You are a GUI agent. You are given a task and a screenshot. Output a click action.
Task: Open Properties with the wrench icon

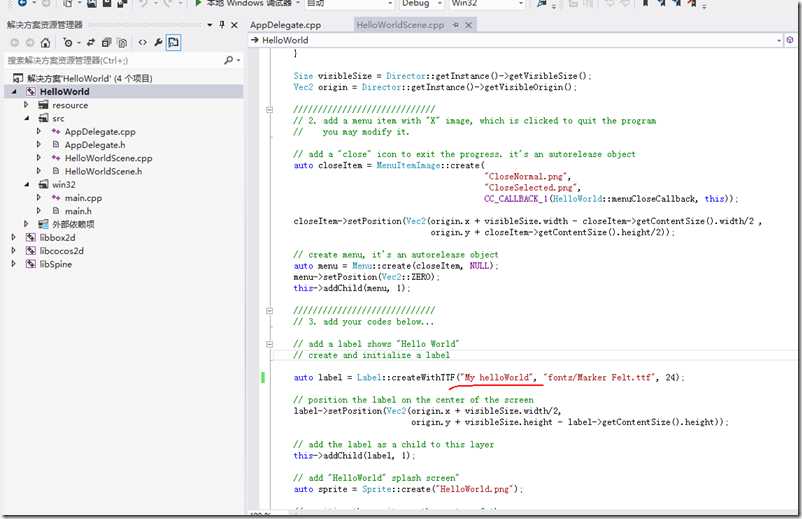(158, 42)
